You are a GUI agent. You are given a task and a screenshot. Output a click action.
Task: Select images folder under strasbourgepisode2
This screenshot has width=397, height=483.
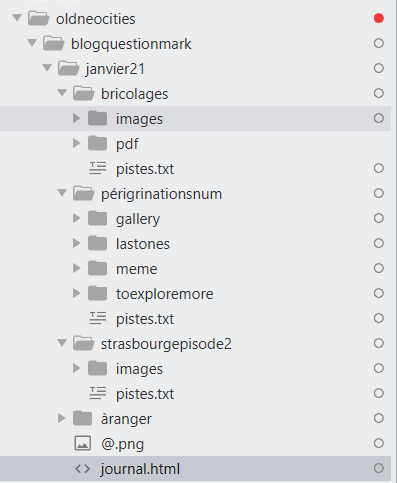click(x=139, y=369)
